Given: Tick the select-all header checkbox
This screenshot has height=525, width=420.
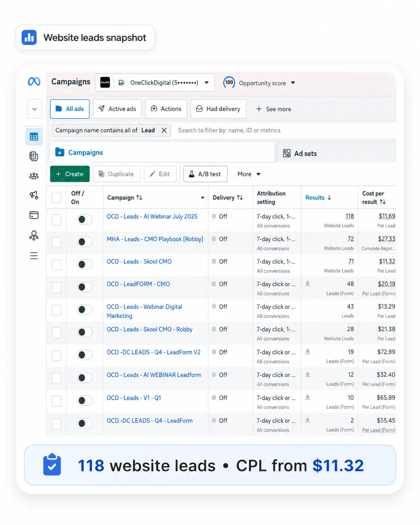Looking at the screenshot, I should point(57,197).
